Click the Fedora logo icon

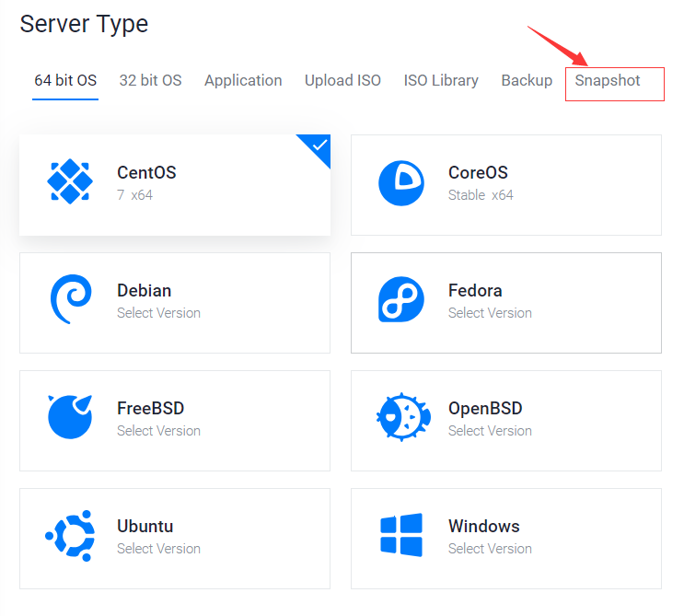pyautogui.click(x=401, y=299)
